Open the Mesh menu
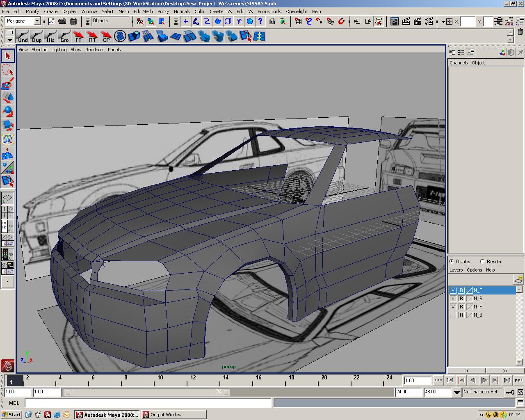This screenshot has height=420, width=525. (123, 11)
